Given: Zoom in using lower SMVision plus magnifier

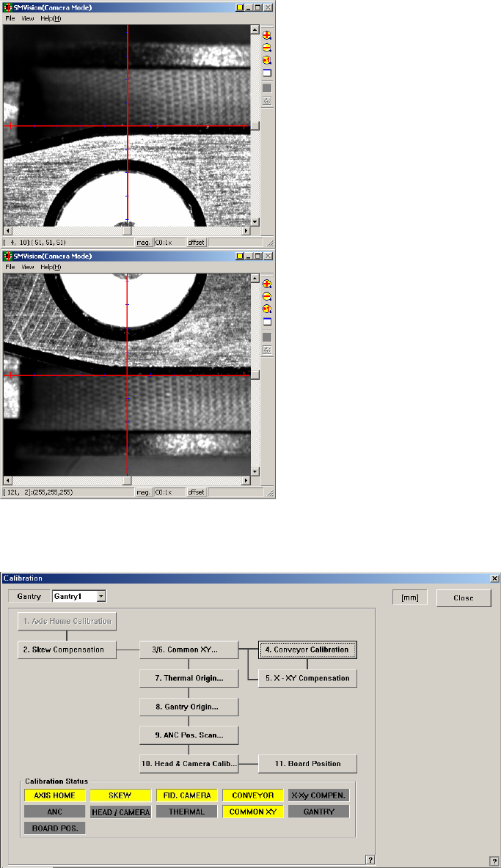Looking at the screenshot, I should pyautogui.click(x=267, y=284).
